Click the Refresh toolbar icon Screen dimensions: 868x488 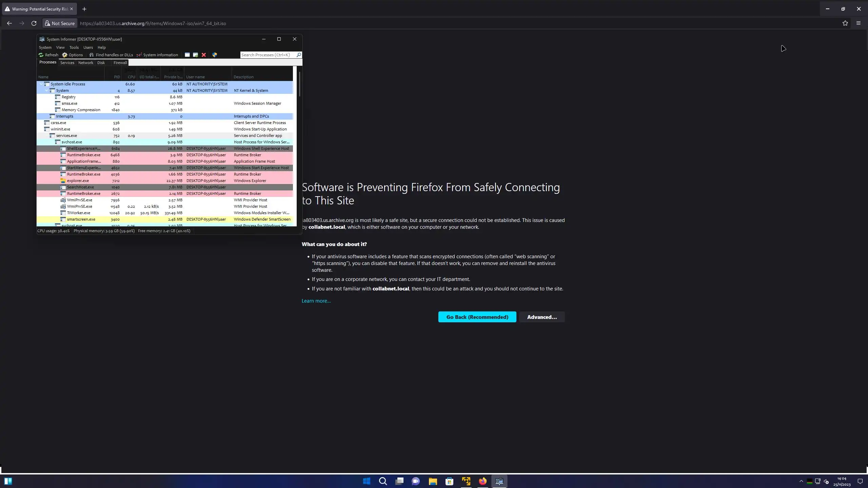coord(41,55)
